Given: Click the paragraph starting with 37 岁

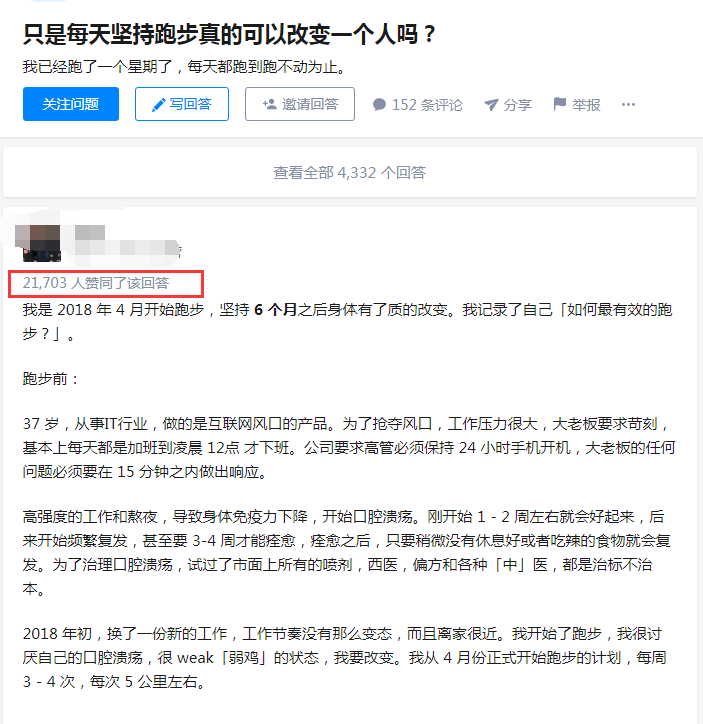Looking at the screenshot, I should coord(348,448).
